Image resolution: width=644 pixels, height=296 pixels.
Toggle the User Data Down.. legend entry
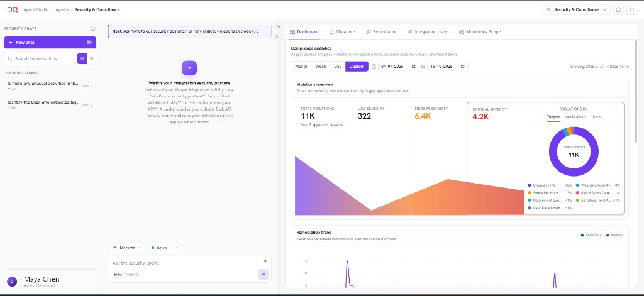[550, 208]
